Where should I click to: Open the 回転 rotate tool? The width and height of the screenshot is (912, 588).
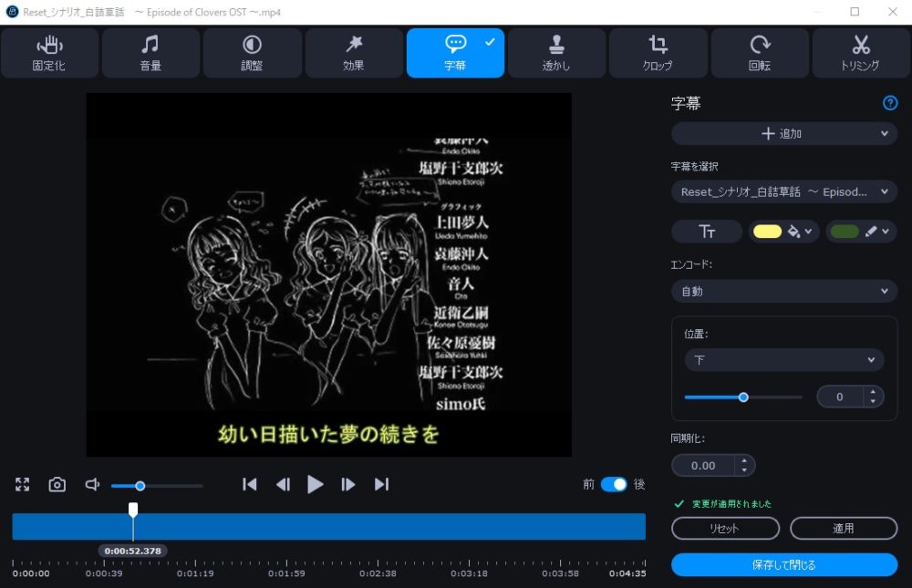click(x=760, y=53)
